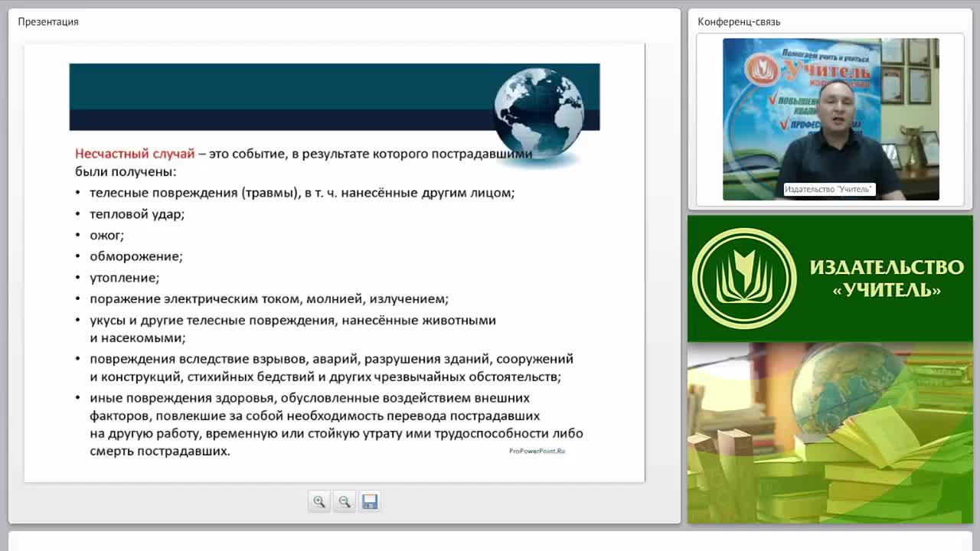This screenshot has width=980, height=551.
Task: Click the text смерть пострадавших.
Action: click(x=160, y=452)
